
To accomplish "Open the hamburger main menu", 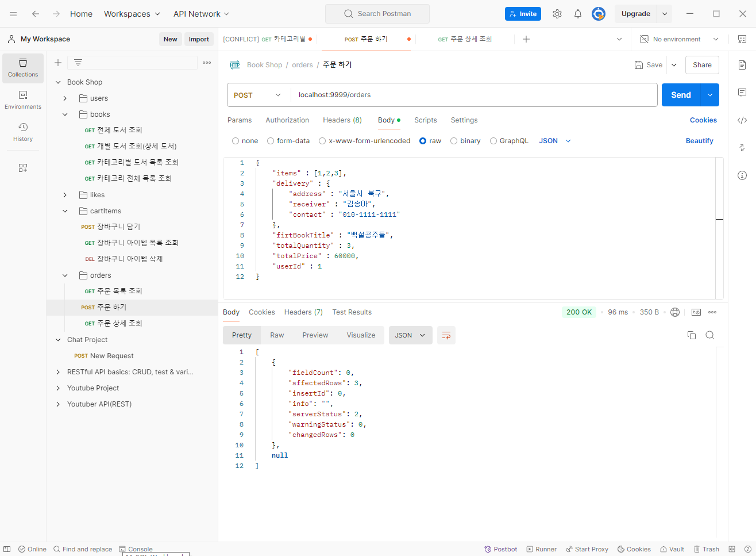I will tap(13, 14).
